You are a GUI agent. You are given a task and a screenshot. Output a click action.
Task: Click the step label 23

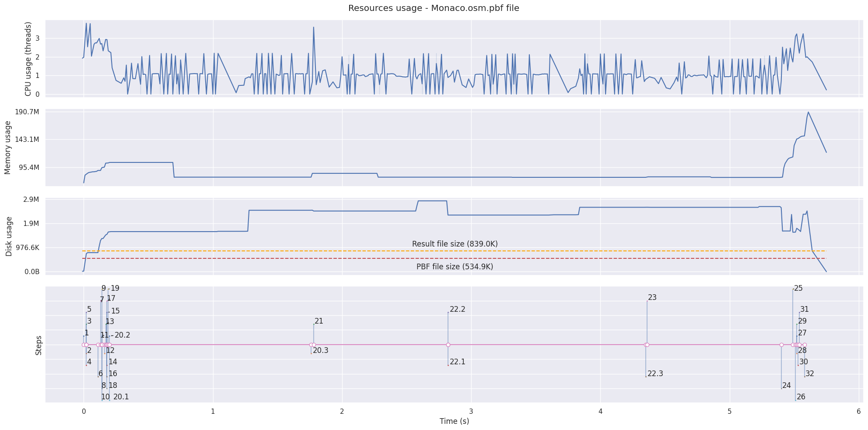[x=652, y=298]
